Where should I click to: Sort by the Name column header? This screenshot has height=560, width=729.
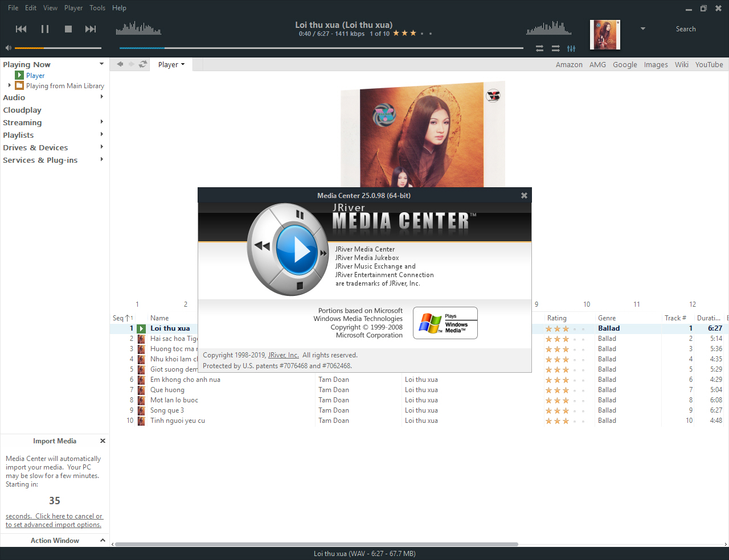pyautogui.click(x=159, y=318)
